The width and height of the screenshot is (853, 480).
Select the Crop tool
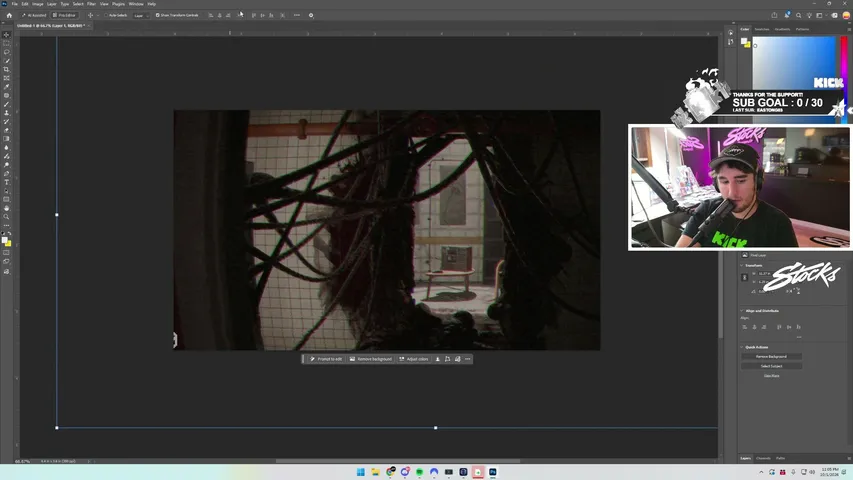coord(7,70)
